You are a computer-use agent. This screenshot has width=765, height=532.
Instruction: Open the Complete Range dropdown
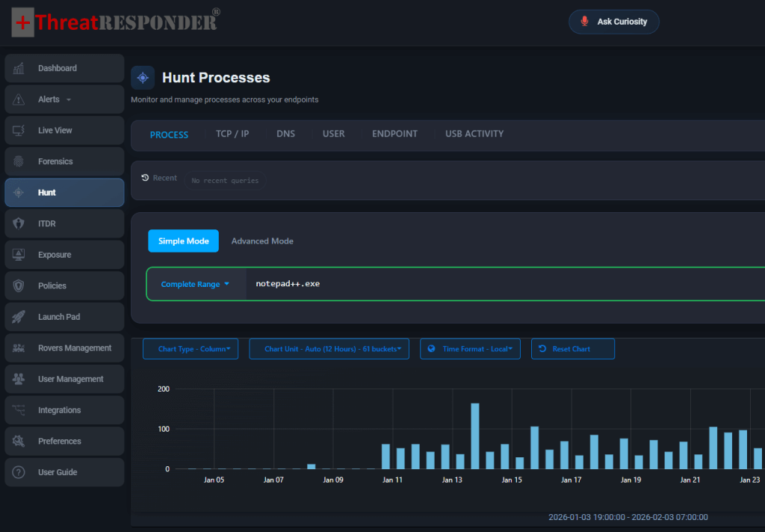196,285
